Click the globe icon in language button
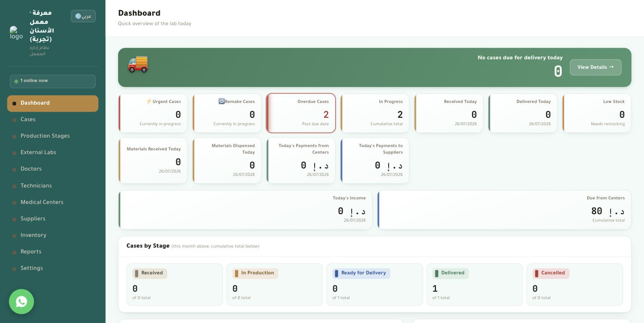Screen dimensions: 644x323 [x=78, y=16]
